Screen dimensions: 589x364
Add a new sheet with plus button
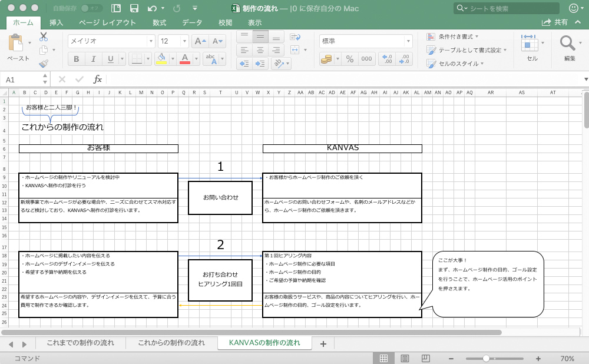(x=323, y=343)
